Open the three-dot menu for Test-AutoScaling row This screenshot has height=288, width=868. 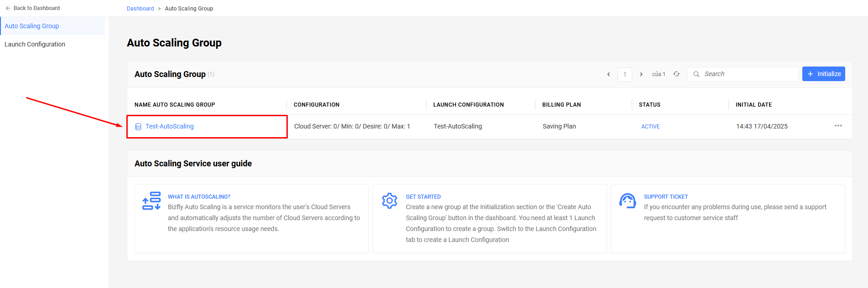click(838, 126)
